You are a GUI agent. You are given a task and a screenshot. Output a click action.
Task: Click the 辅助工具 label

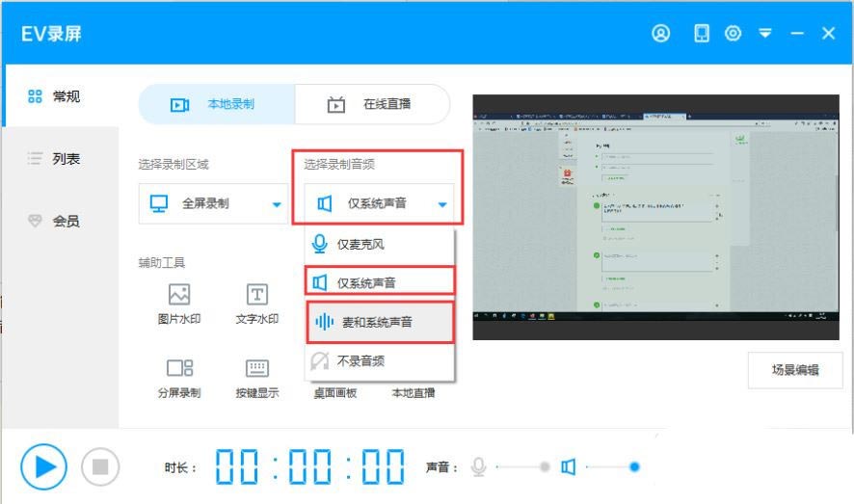(x=162, y=263)
